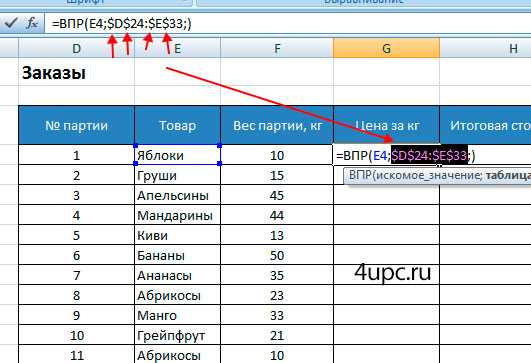Click the Insert Function fx icon

(32, 23)
